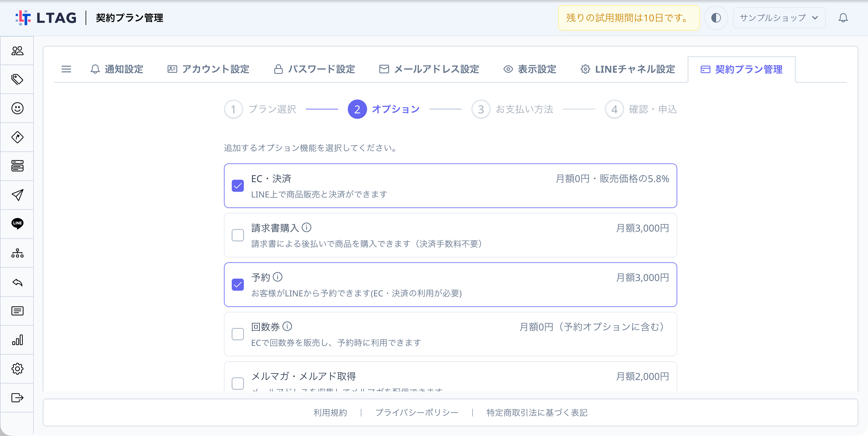Image resolution: width=868 pixels, height=436 pixels.
Task: Switch to メールアドレス設定 tab
Action: tap(429, 69)
